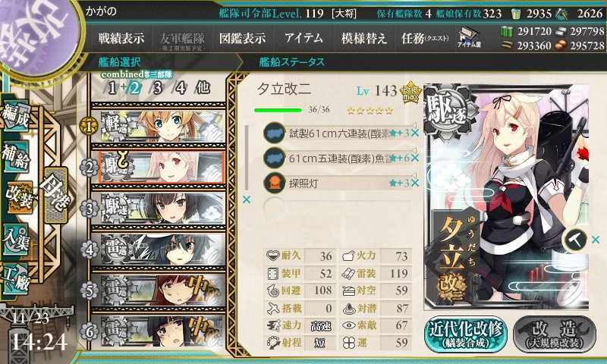Screen dimensions: 607x364
Task: Select the 探照灯 searchlight equipment icon
Action: [x=275, y=183]
